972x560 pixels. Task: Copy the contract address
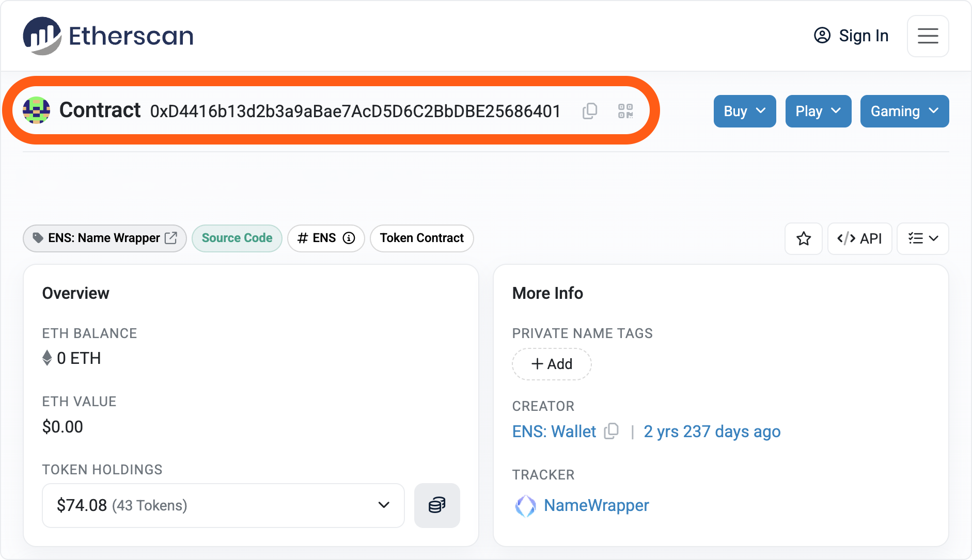pyautogui.click(x=590, y=111)
